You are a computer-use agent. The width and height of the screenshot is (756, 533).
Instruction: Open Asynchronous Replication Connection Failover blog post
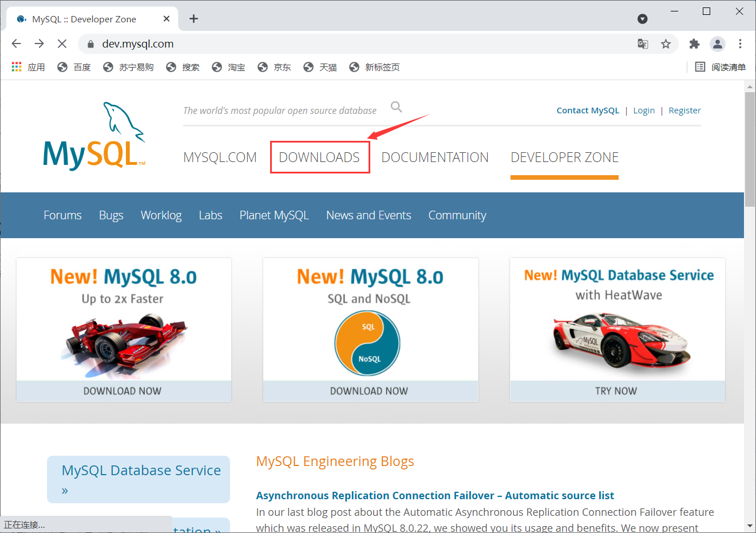click(x=435, y=495)
